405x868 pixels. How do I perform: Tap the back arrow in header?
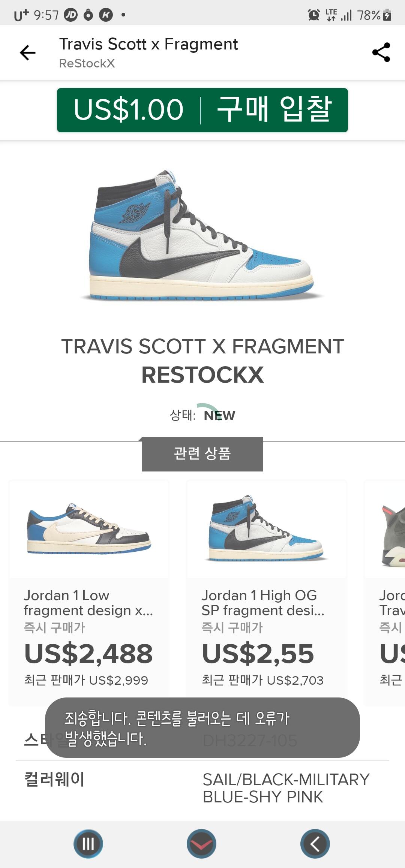click(27, 52)
